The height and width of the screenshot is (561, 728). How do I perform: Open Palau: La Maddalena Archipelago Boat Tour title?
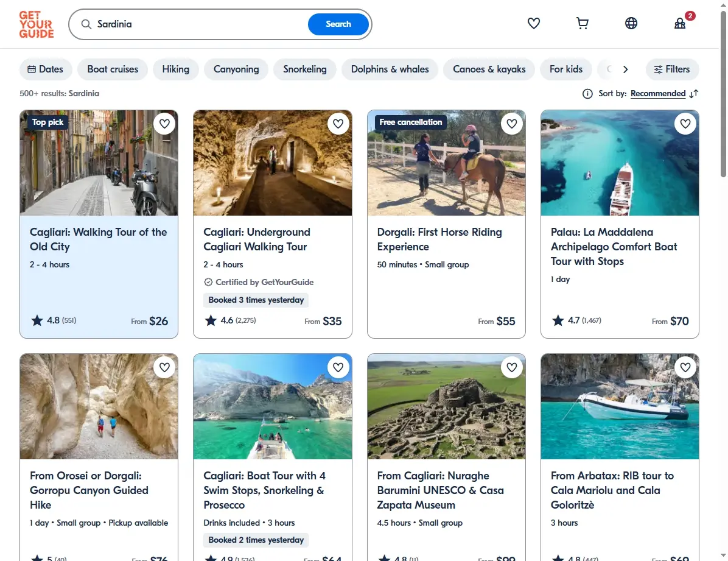(x=614, y=247)
